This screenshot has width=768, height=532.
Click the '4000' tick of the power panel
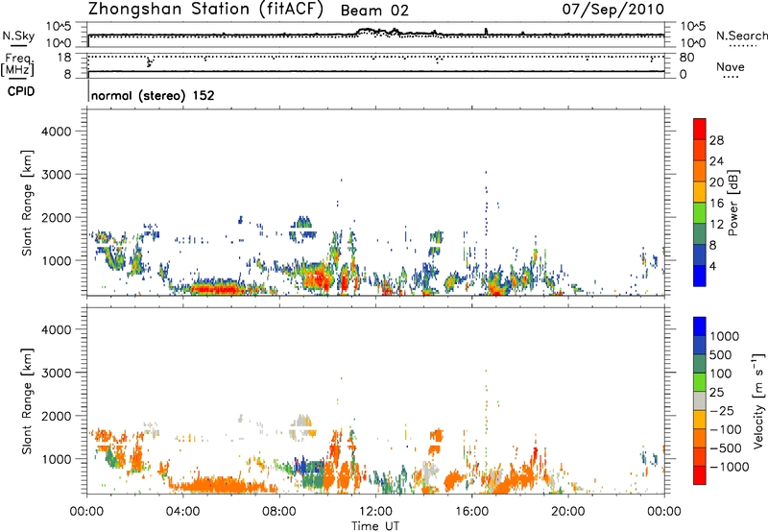pos(56,132)
